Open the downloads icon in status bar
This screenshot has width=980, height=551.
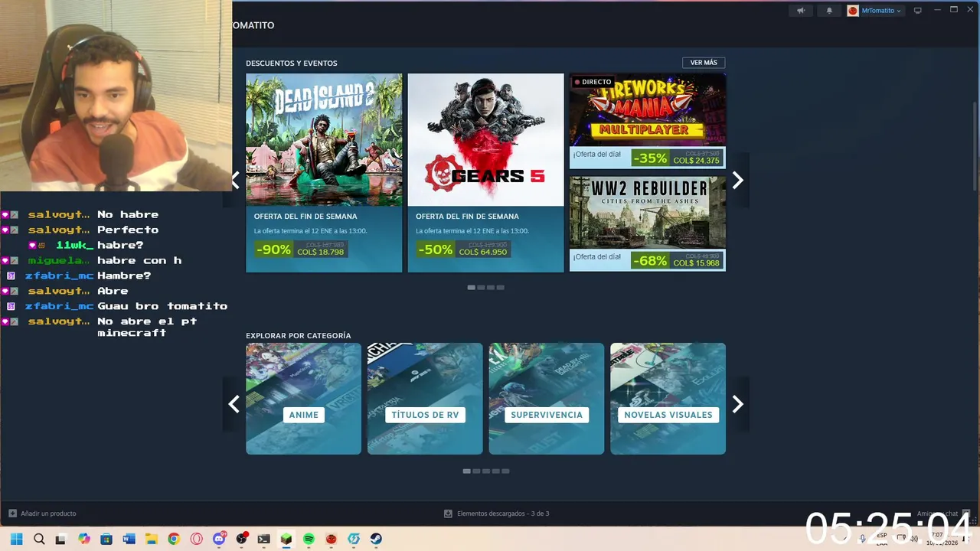click(448, 514)
